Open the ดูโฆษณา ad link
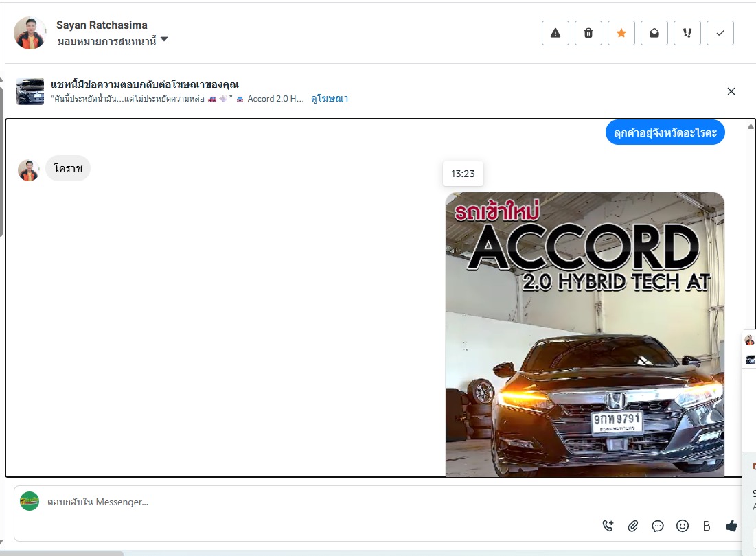Viewport: 756px width, 556px height. point(330,99)
